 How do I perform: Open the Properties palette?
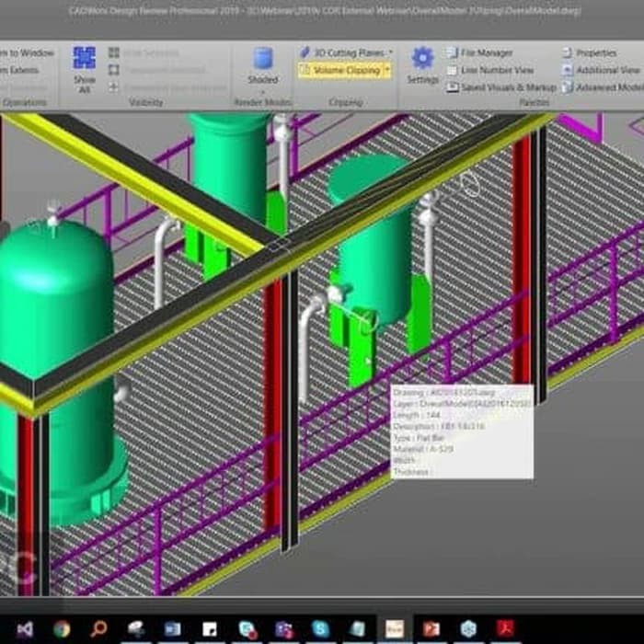[x=594, y=53]
